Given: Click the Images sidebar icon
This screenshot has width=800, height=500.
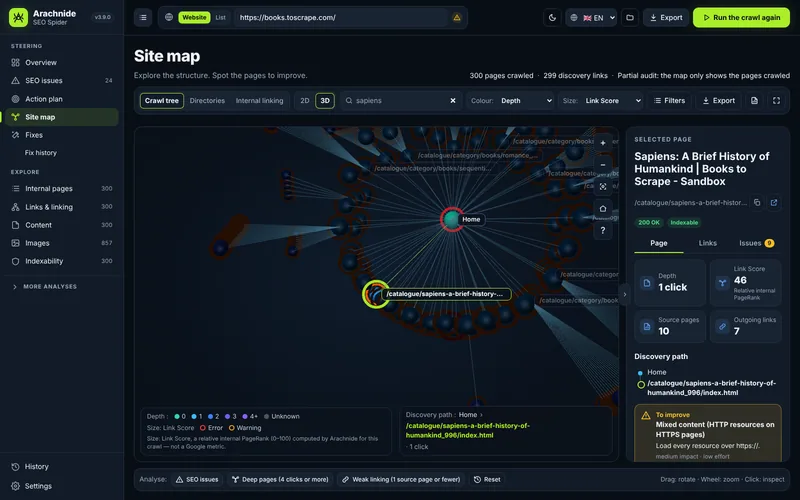Looking at the screenshot, I should coord(15,243).
